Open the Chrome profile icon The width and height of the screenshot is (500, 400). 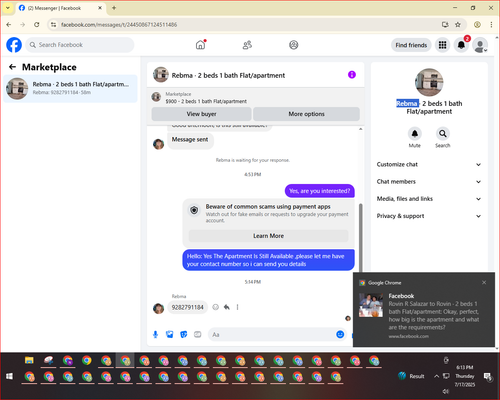tap(477, 24)
